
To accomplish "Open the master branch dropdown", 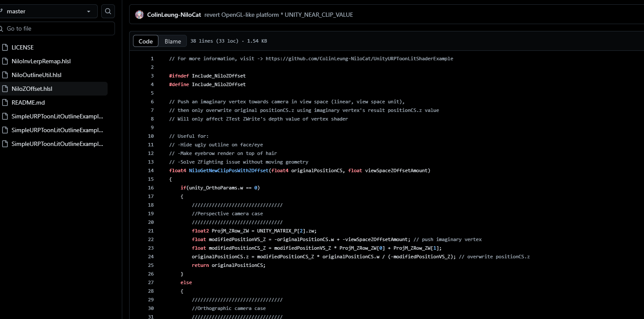I will 47,11.
